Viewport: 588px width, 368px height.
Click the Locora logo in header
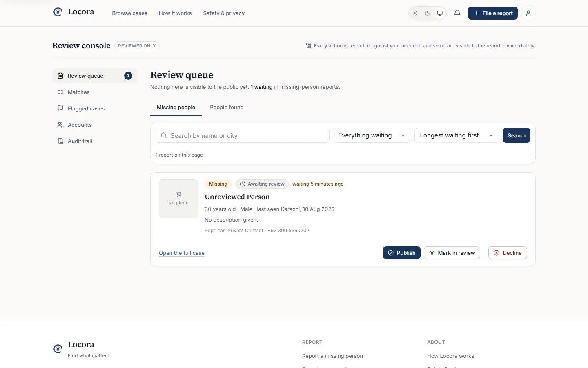[x=74, y=12]
